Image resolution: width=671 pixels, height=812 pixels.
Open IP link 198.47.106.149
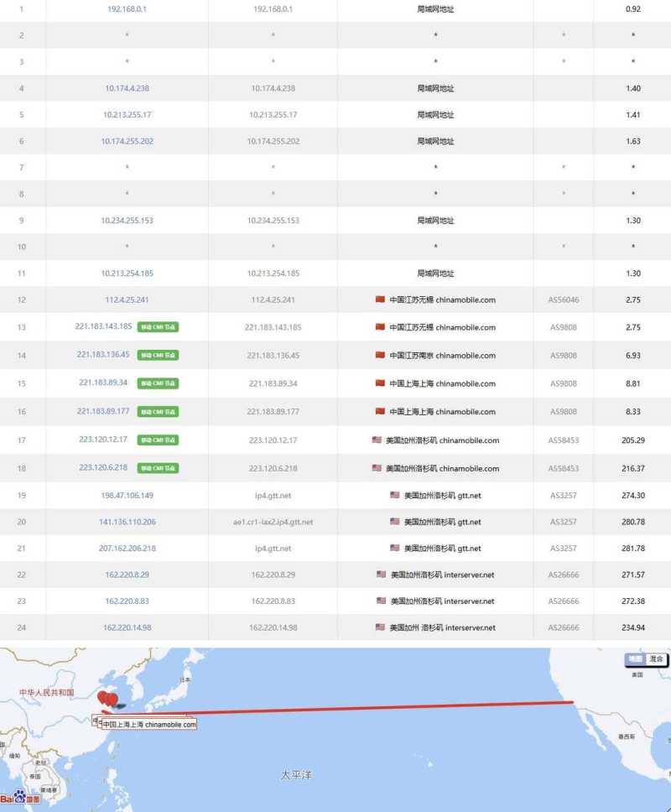click(127, 495)
